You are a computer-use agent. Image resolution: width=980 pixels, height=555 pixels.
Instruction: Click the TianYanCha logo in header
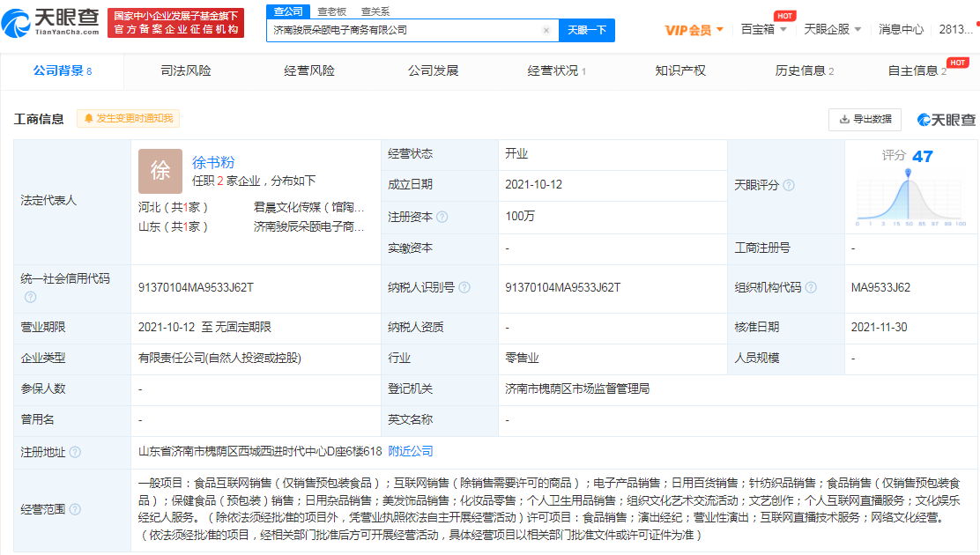(x=50, y=23)
